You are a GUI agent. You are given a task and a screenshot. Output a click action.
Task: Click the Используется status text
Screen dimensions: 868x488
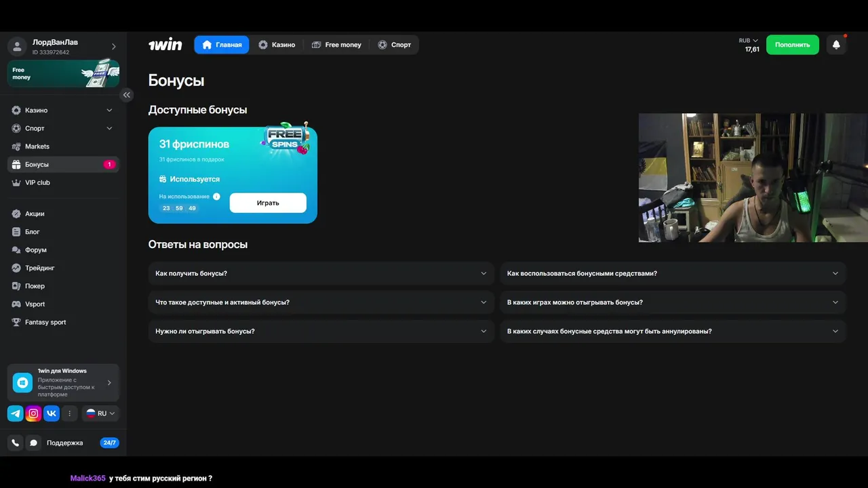pos(195,179)
